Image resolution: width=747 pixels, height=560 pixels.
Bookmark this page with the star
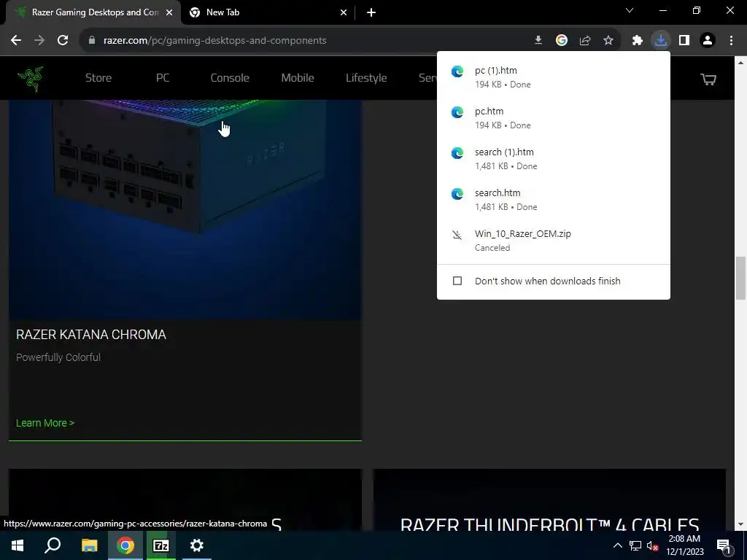click(x=608, y=41)
